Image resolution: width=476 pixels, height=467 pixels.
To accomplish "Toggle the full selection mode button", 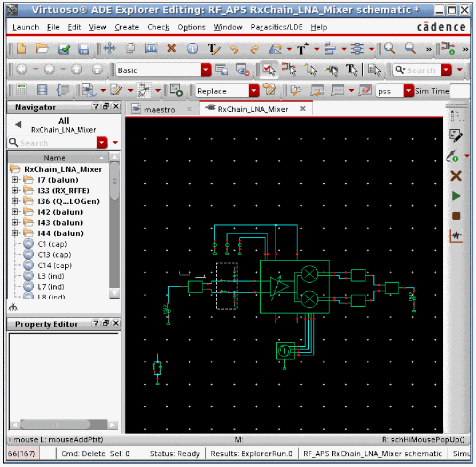I will point(268,70).
